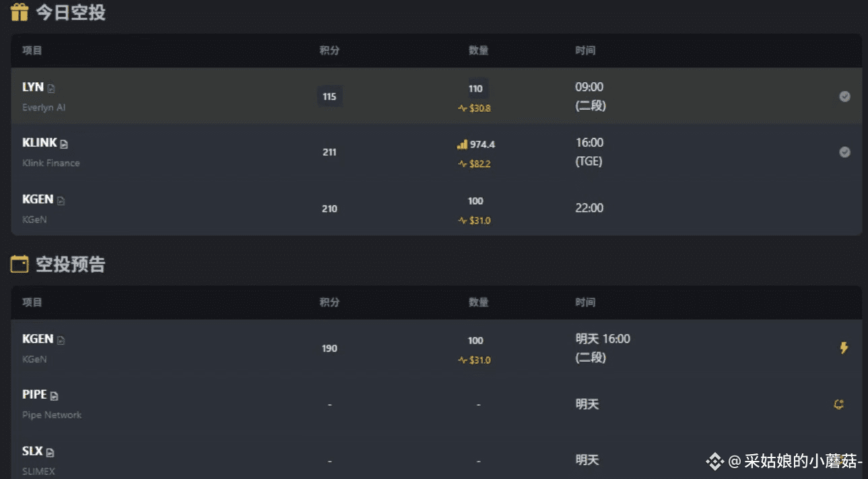Click the lightning bolt icon in the KGEN forecast row
Screen dimensions: 868x479
click(844, 348)
